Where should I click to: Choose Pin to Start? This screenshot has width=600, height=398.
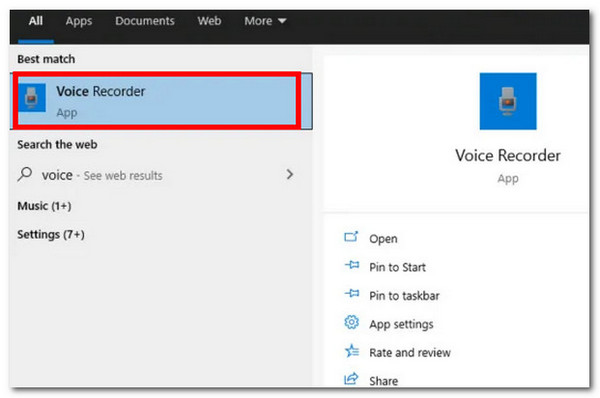point(397,267)
